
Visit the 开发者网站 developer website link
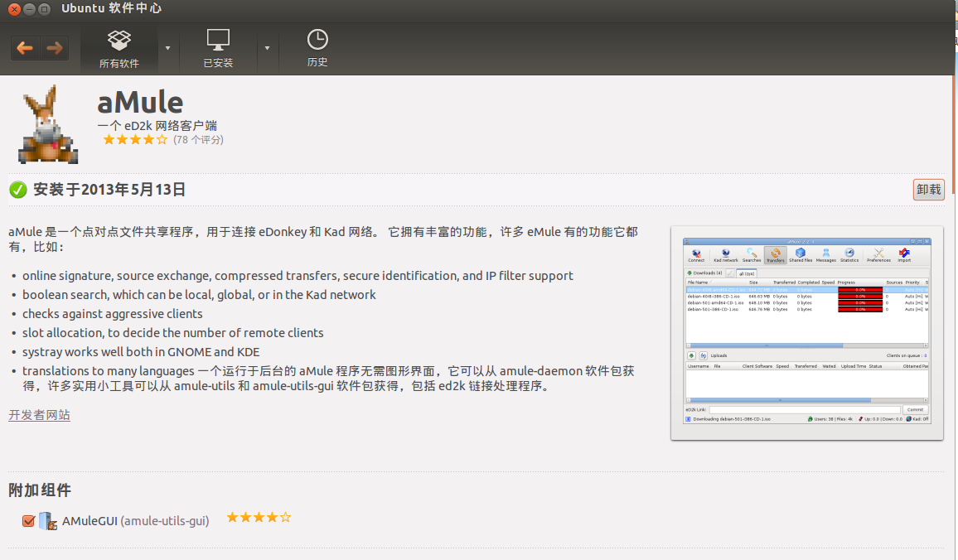[x=39, y=415]
